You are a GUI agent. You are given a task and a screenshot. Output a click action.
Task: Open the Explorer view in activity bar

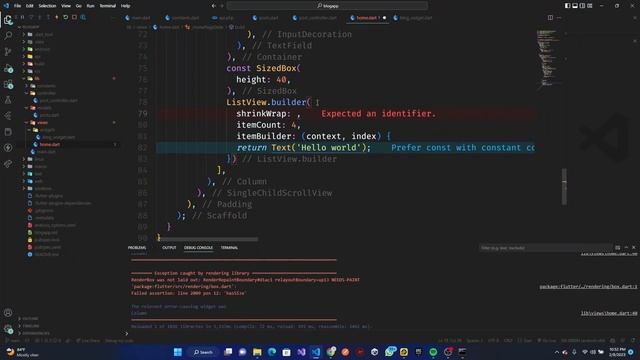pos(8,20)
